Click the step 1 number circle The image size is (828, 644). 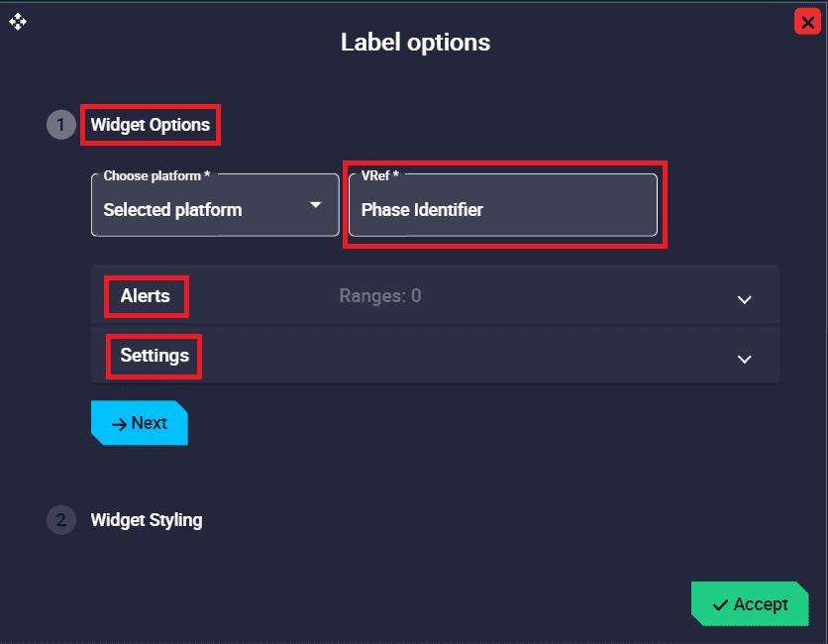(60, 125)
